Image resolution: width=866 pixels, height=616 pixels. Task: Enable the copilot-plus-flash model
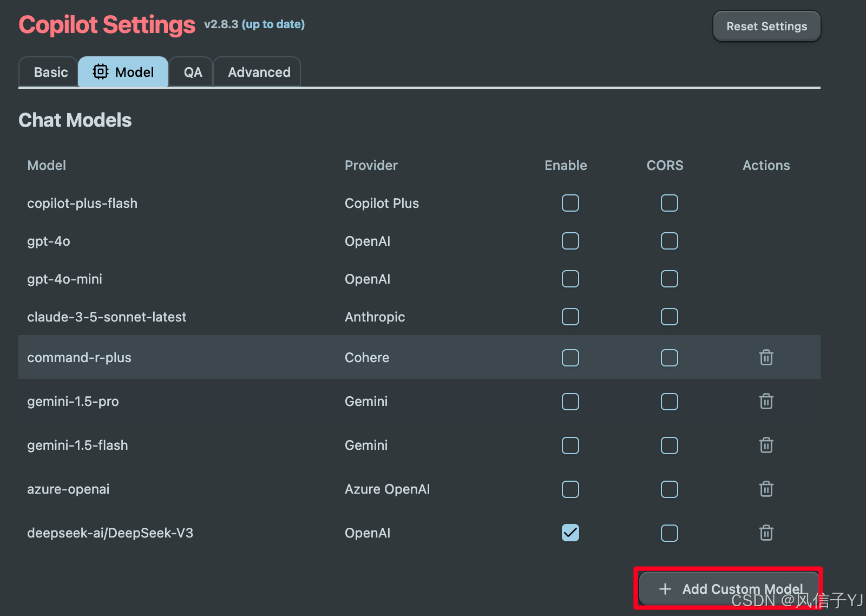[x=570, y=203]
